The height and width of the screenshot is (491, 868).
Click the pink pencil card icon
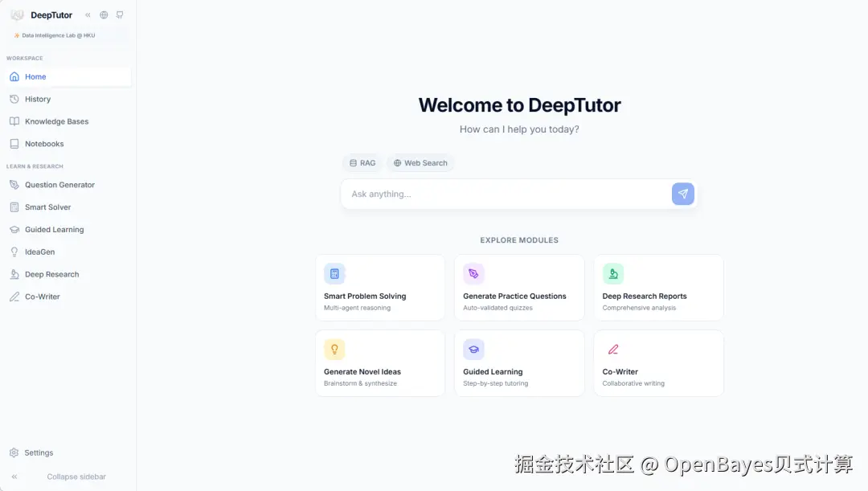pos(612,350)
